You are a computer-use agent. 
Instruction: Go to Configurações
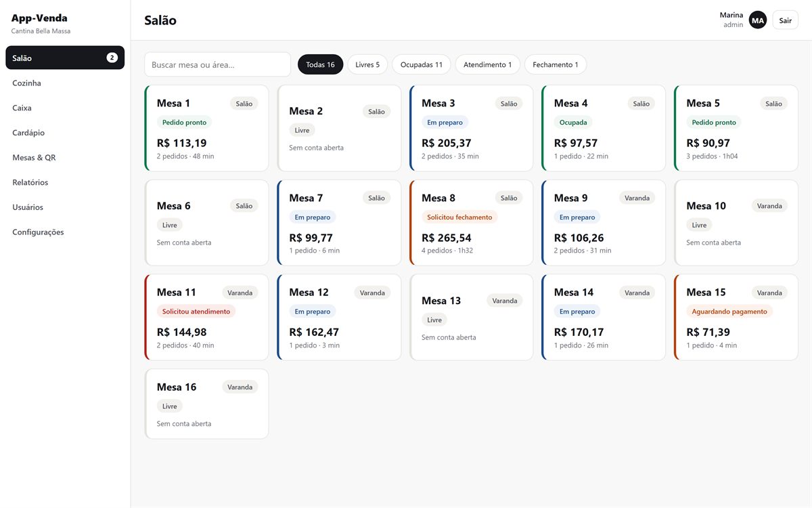[65, 232]
